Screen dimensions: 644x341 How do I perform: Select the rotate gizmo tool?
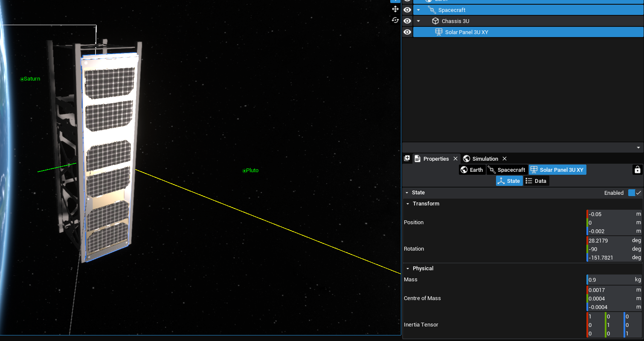(x=395, y=20)
